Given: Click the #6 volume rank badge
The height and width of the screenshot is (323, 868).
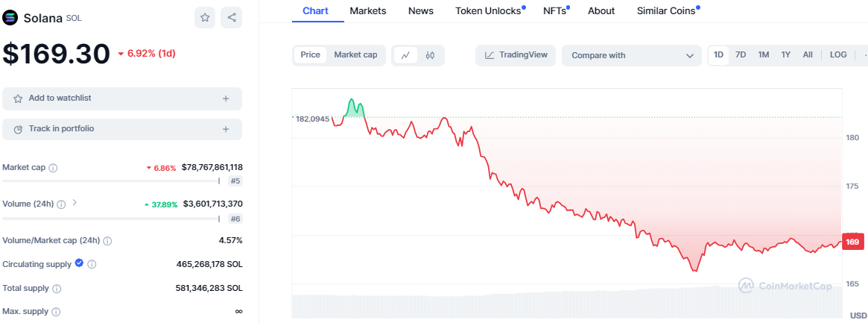Looking at the screenshot, I should (235, 219).
